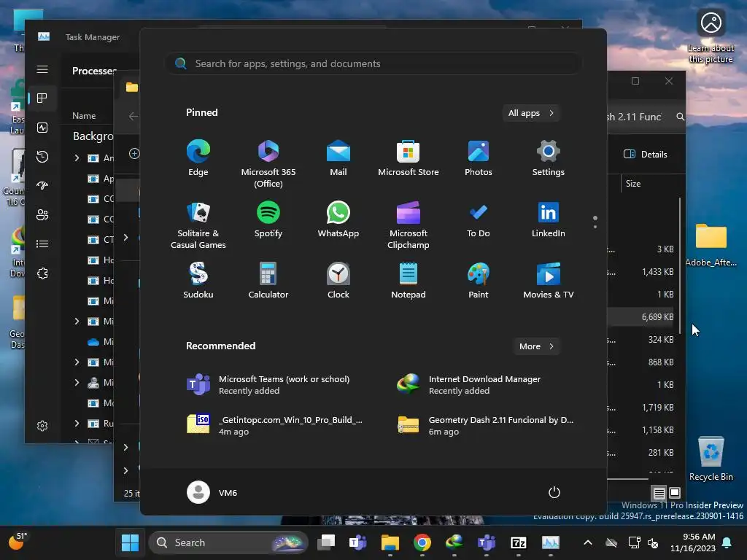
Task: Click search icon in File Explorer window
Action: (680, 117)
